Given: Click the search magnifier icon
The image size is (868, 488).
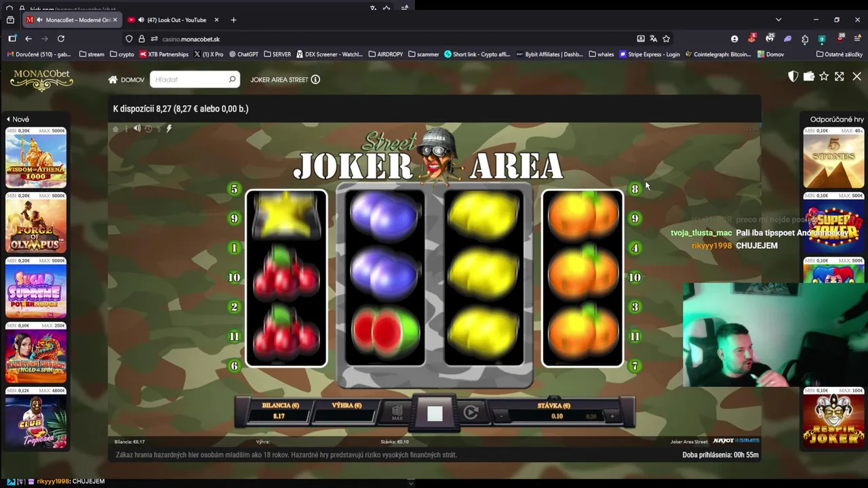Looking at the screenshot, I should click(232, 79).
